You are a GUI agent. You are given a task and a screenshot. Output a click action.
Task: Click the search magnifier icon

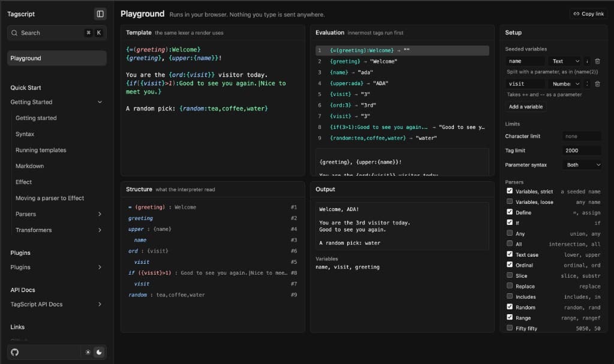14,33
